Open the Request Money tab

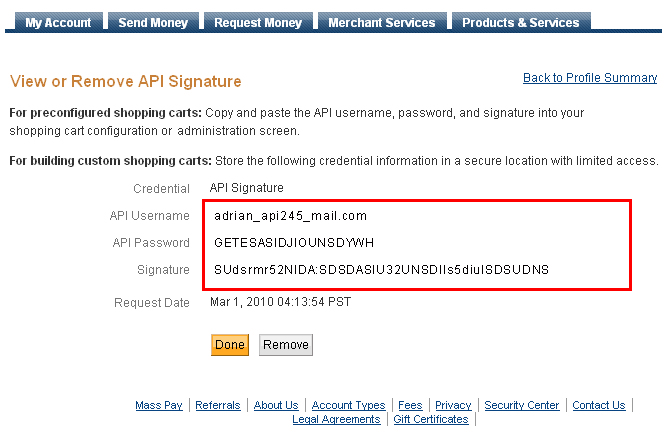(x=258, y=22)
